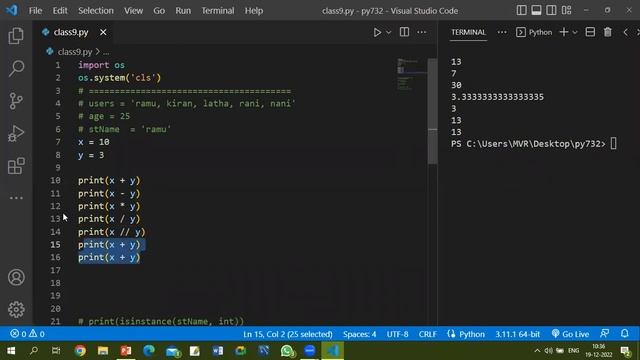Click the Ln 15, Col 2 position indicator
The height and width of the screenshot is (360, 640).
(x=288, y=334)
